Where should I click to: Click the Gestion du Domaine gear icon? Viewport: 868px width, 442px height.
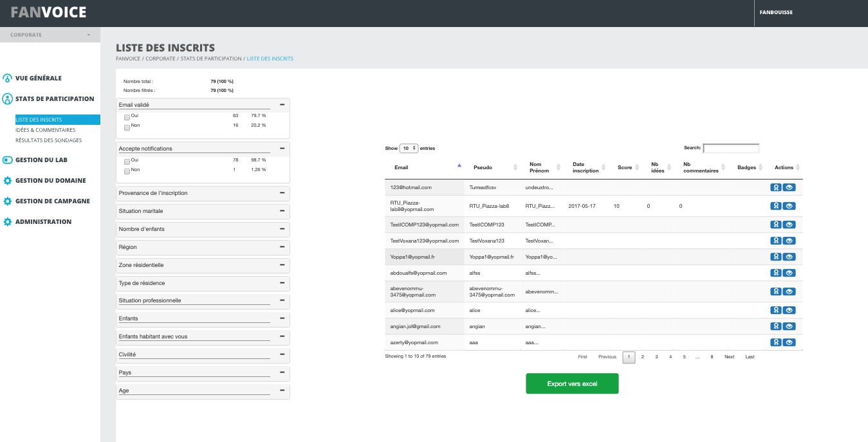click(x=8, y=181)
